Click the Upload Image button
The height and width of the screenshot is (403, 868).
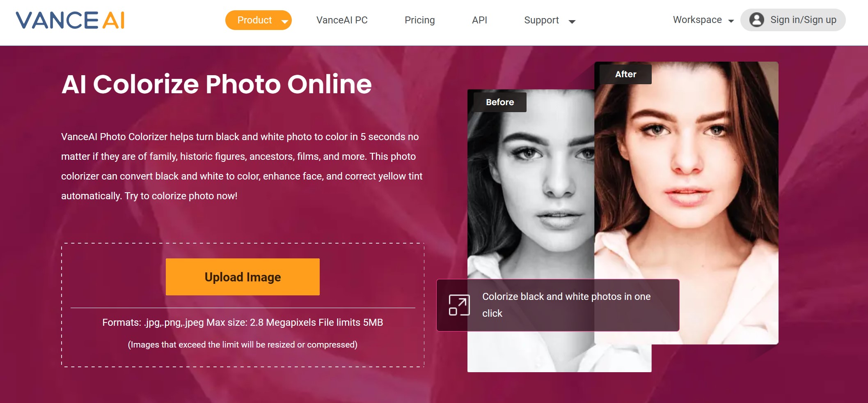pyautogui.click(x=243, y=277)
